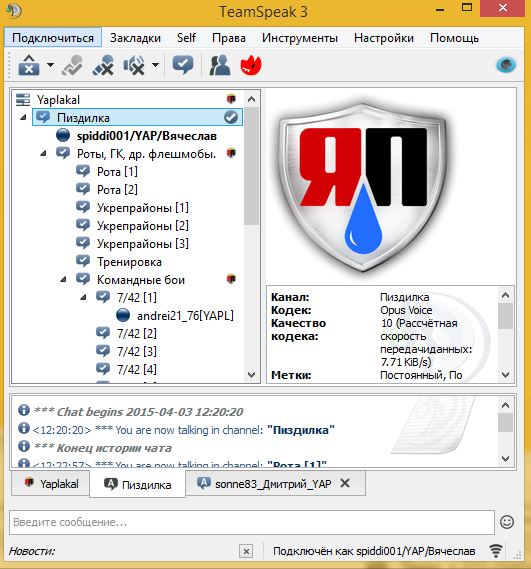Click the channel icon beside Укрепрайоны [2]
This screenshot has width=531, height=569.
[x=83, y=225]
